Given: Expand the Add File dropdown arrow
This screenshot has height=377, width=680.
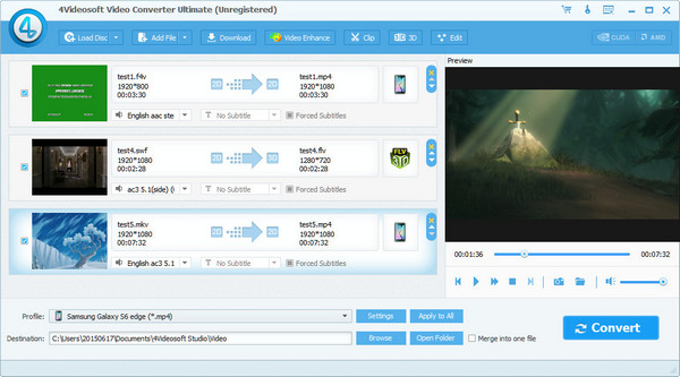Looking at the screenshot, I should coord(185,38).
